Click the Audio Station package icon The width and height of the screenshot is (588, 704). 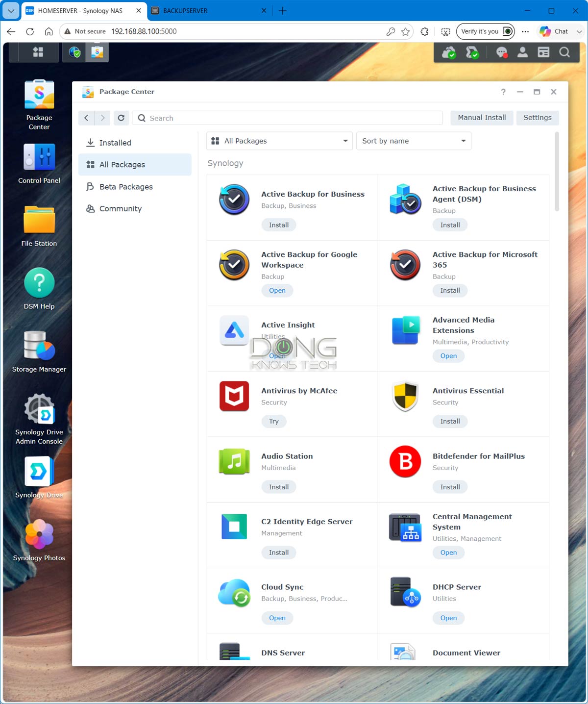pos(234,461)
